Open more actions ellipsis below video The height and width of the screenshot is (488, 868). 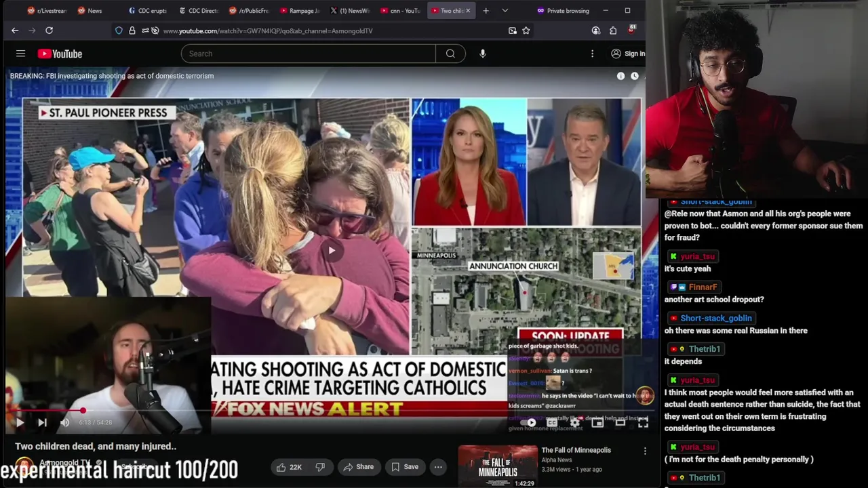[438, 467]
